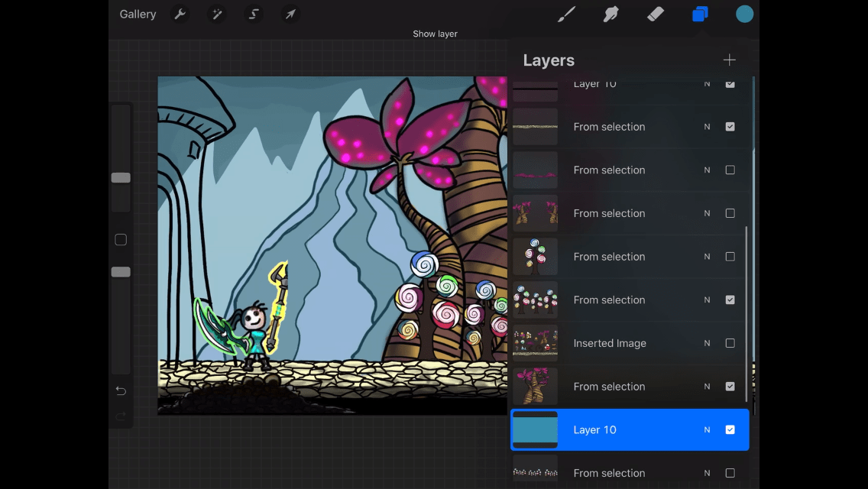Tap the many lollipops layer thumbnail
The height and width of the screenshot is (489, 868).
(535, 300)
